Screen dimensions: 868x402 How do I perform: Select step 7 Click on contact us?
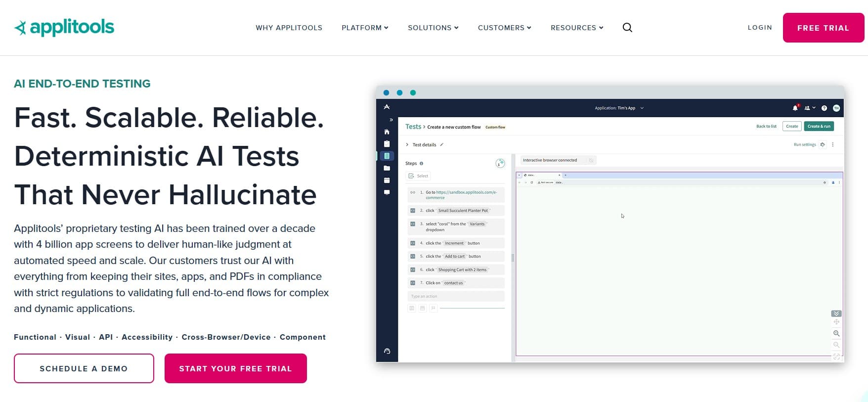(x=456, y=283)
